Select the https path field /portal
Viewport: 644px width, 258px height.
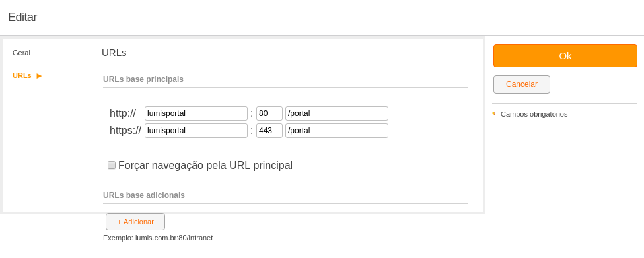tap(337, 131)
